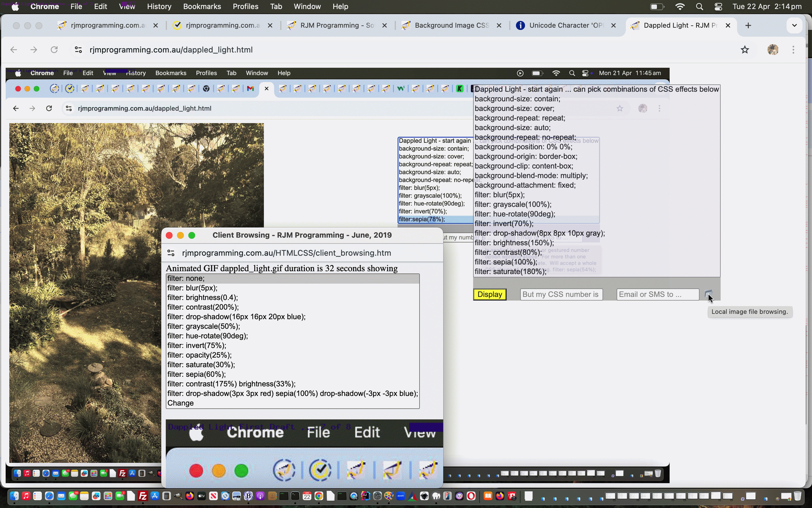Bookmark this page with the star icon
This screenshot has width=812, height=508.
[x=745, y=50]
